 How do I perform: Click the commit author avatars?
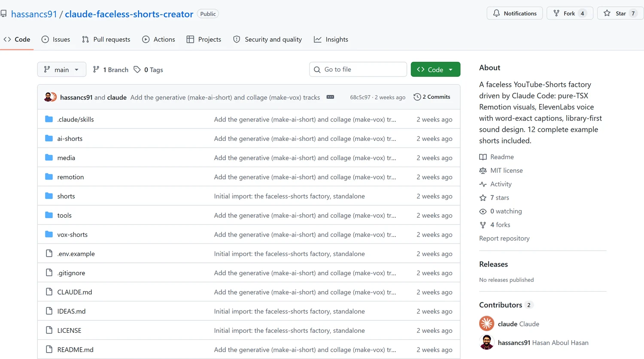pyautogui.click(x=50, y=97)
